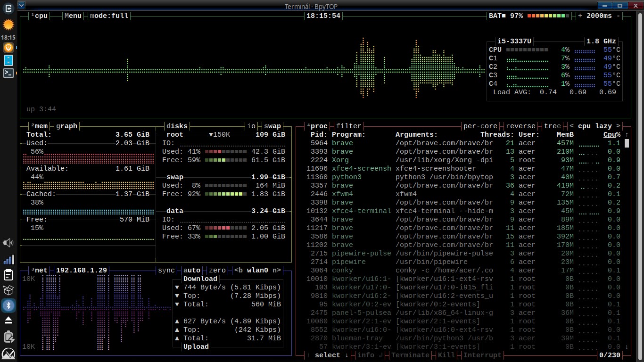Toggle per-core CPU usage for processes

[480, 126]
